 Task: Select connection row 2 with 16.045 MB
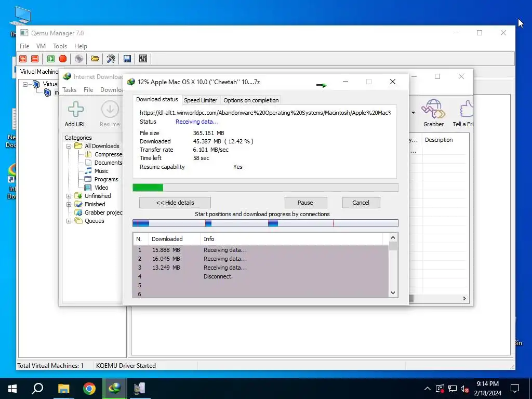click(261, 259)
